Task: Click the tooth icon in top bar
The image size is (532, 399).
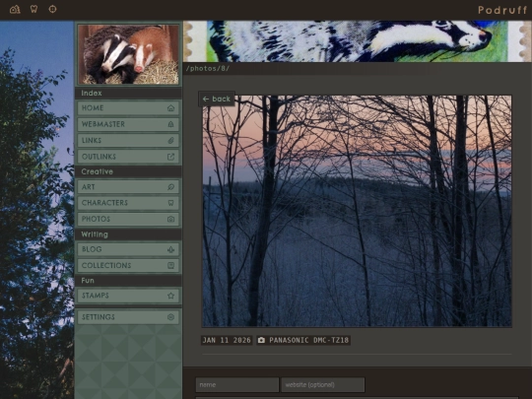Action: click(x=33, y=9)
